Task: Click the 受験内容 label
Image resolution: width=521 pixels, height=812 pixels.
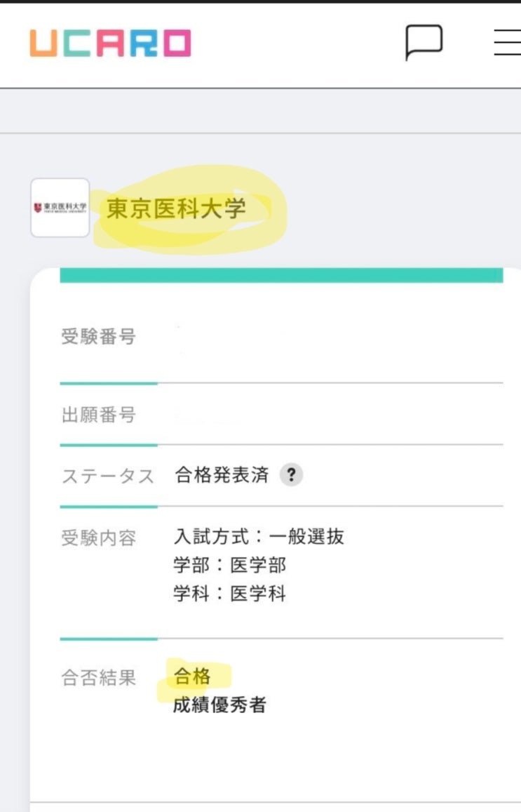Action: (x=98, y=538)
